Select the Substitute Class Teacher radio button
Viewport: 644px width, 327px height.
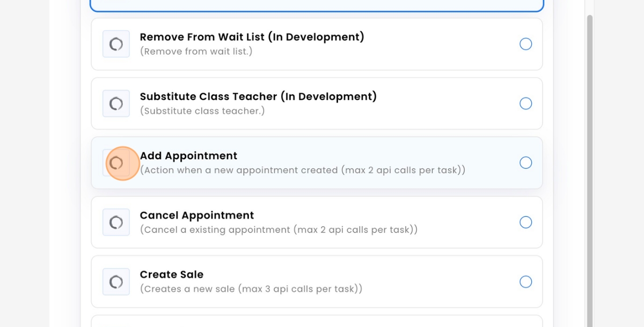tap(526, 103)
